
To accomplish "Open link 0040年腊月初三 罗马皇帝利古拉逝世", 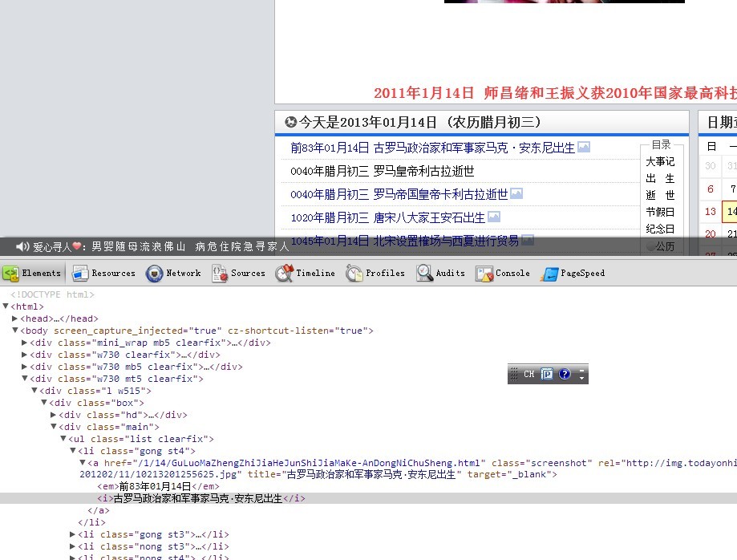I will pyautogui.click(x=382, y=171).
